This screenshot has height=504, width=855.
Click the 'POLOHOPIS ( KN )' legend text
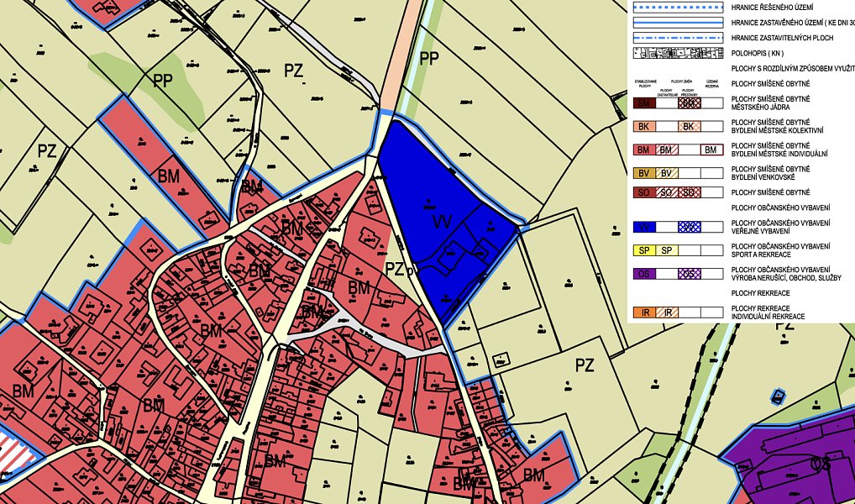click(758, 54)
